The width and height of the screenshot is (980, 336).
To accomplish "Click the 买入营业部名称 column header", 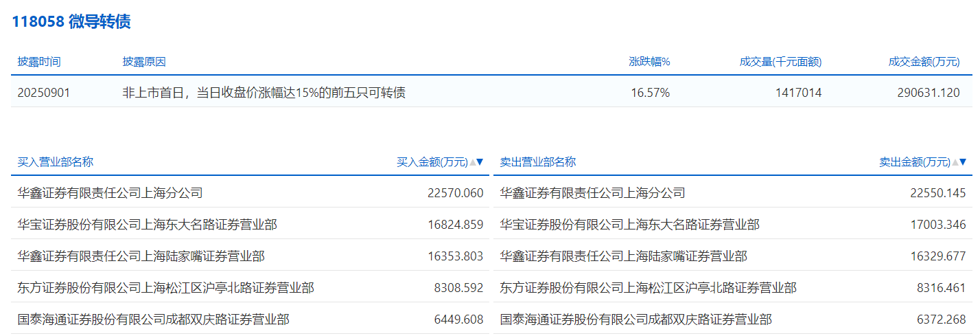I will [56, 162].
